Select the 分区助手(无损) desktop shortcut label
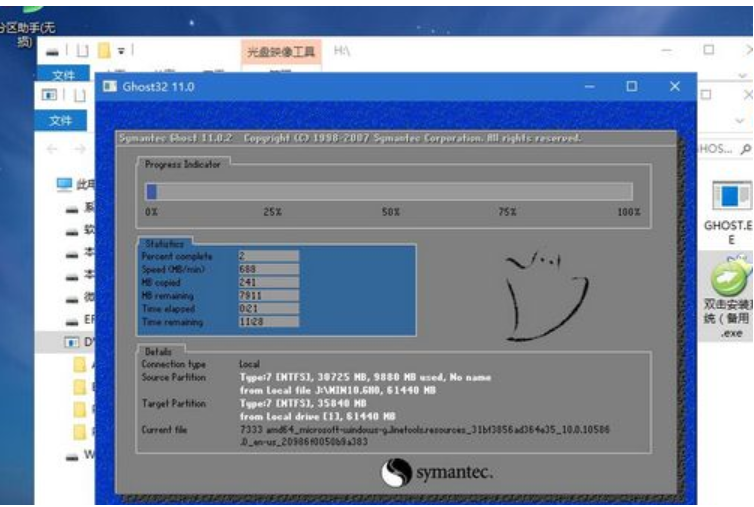The height and width of the screenshot is (507, 754). click(x=27, y=35)
